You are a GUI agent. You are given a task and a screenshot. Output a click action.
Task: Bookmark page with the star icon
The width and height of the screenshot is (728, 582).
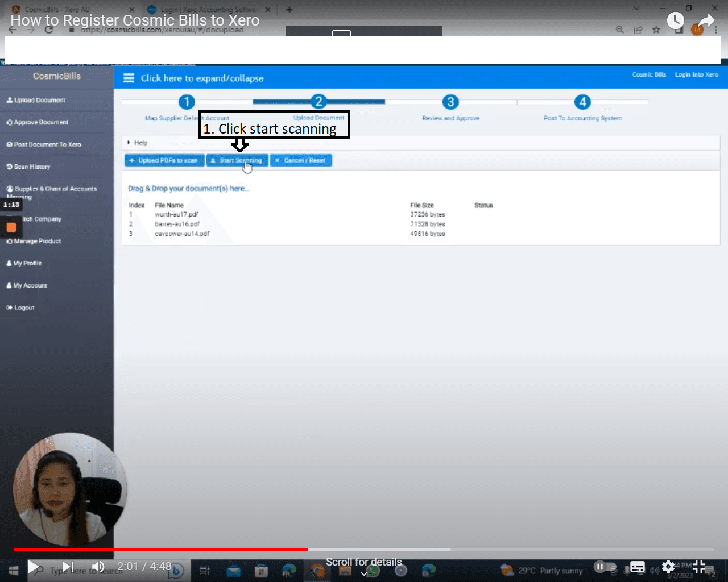[x=656, y=30]
